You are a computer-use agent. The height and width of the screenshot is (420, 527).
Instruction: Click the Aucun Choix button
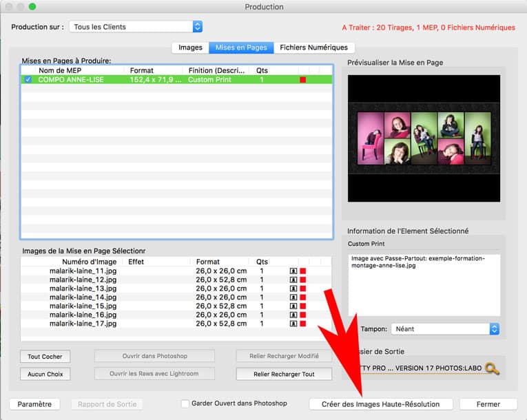tap(45, 374)
